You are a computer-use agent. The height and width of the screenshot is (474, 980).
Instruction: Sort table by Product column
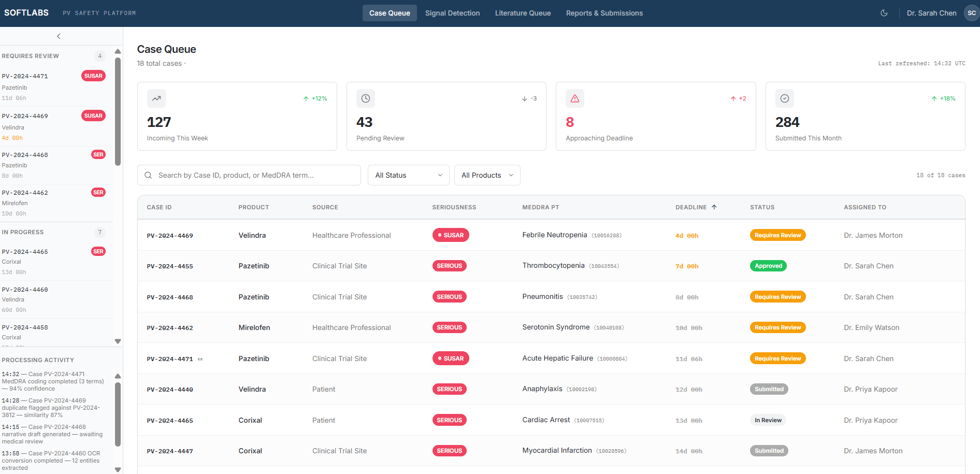point(254,207)
